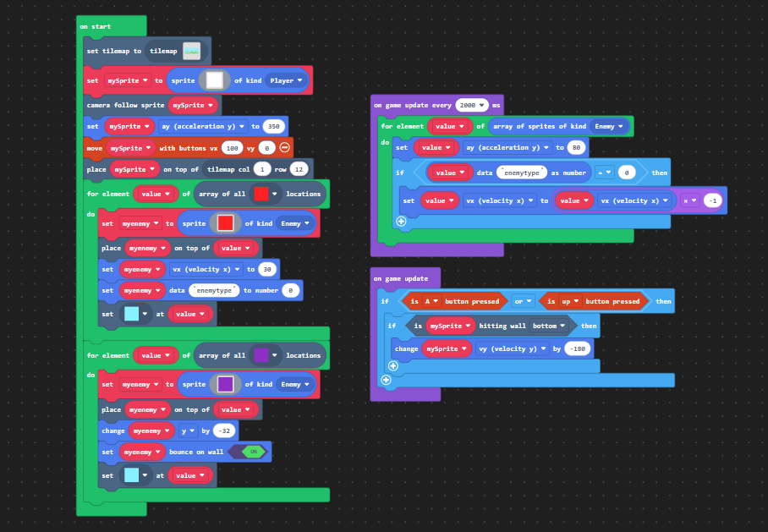This screenshot has height=532, width=768.
Task: Open the tilemap image editor thumbnail
Action: click(x=191, y=51)
